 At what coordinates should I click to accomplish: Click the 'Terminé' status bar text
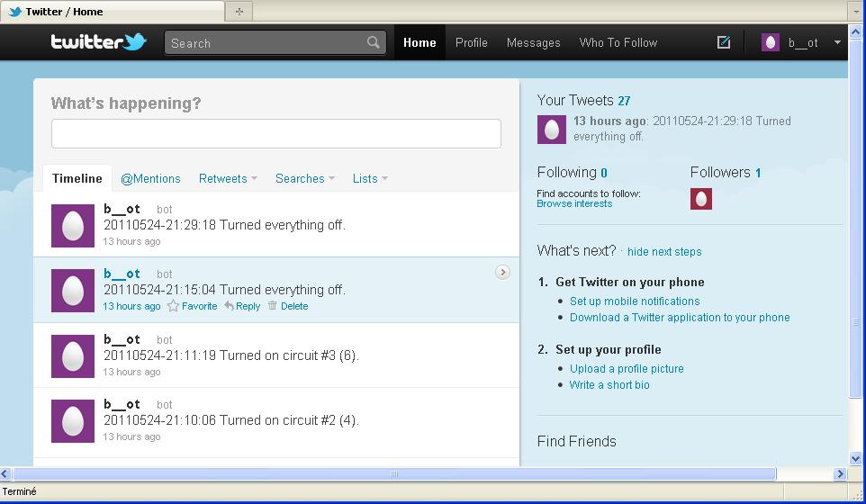[19, 491]
